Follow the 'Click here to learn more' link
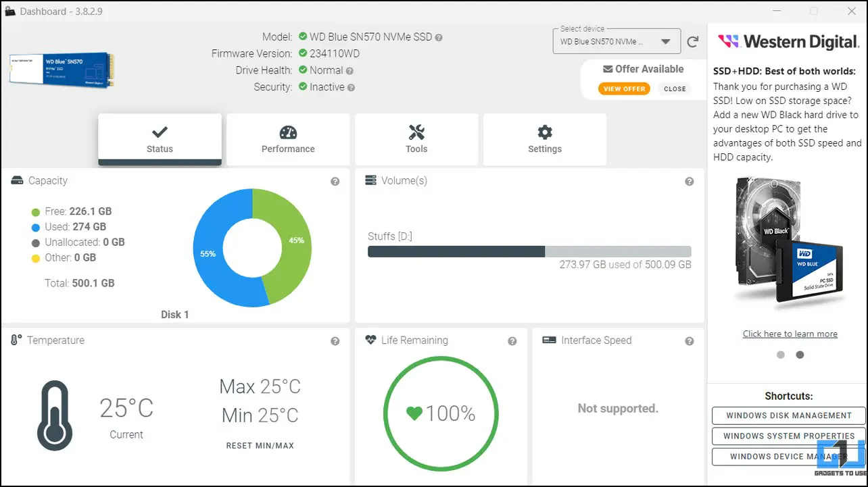Image resolution: width=868 pixels, height=487 pixels. (x=790, y=334)
